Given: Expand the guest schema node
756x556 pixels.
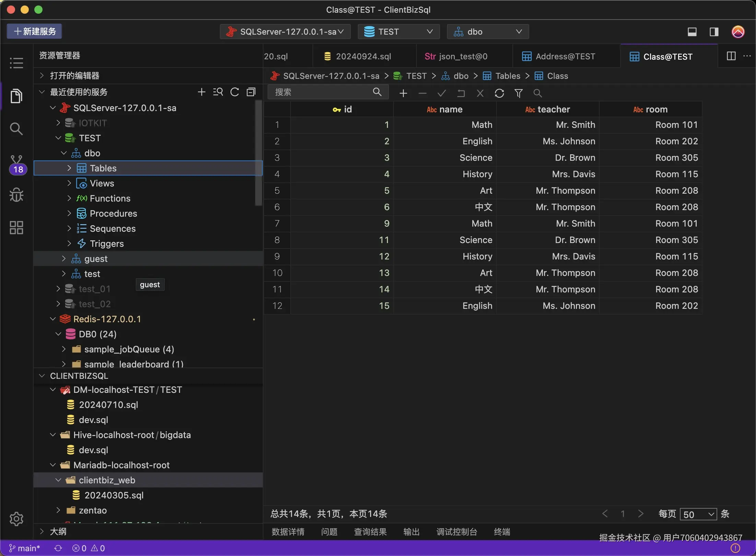Looking at the screenshot, I should pyautogui.click(x=63, y=259).
